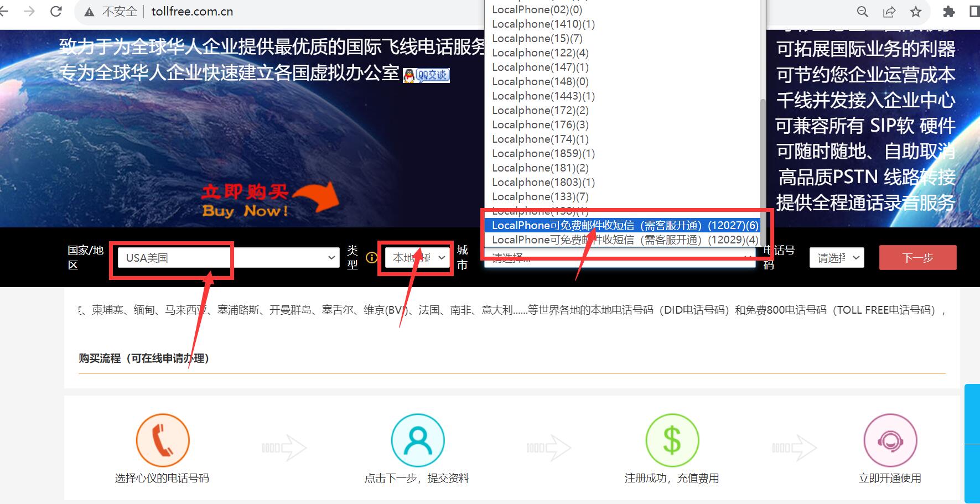Click the blue side widget at right edge
Image resolution: width=980 pixels, height=504 pixels.
972,443
